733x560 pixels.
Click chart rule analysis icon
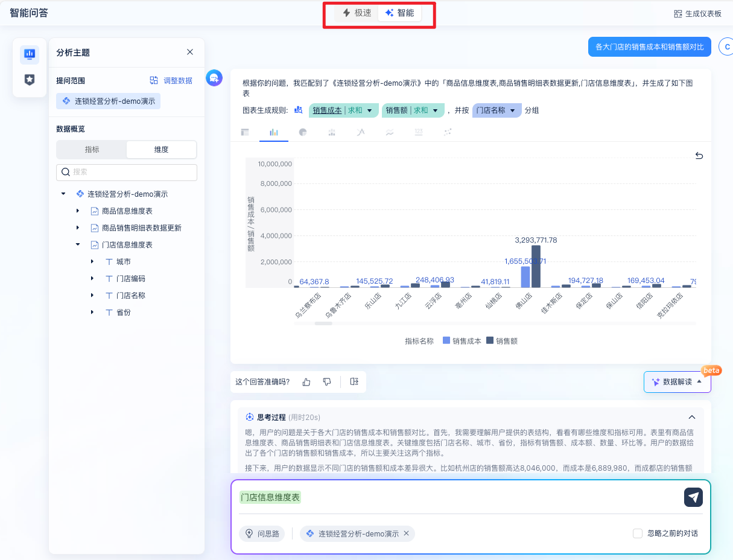click(x=298, y=110)
